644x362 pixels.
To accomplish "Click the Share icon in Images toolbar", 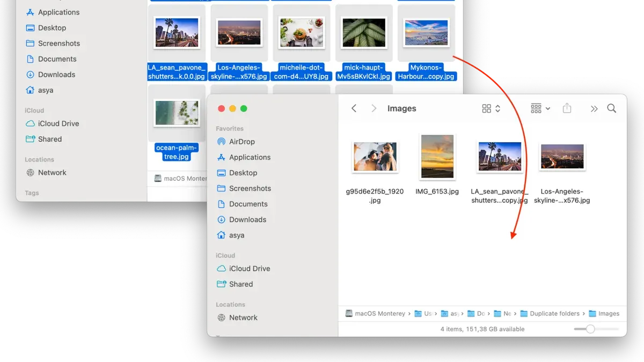I will click(x=567, y=108).
